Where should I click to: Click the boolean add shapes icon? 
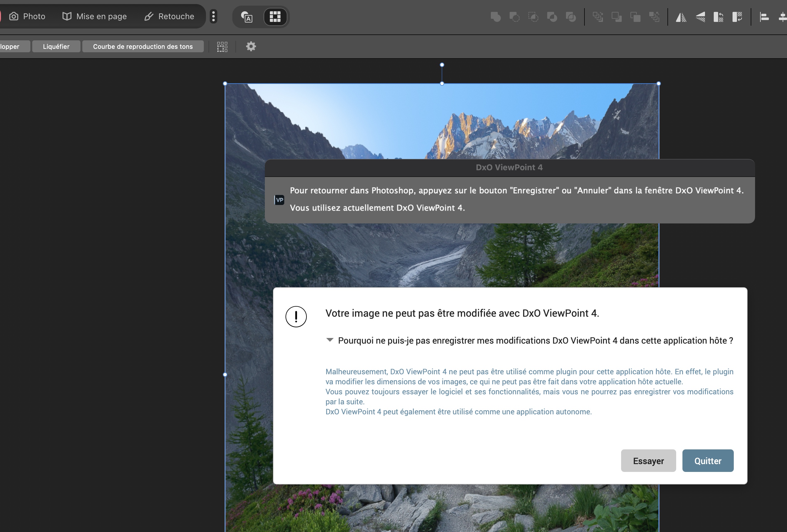[496, 17]
